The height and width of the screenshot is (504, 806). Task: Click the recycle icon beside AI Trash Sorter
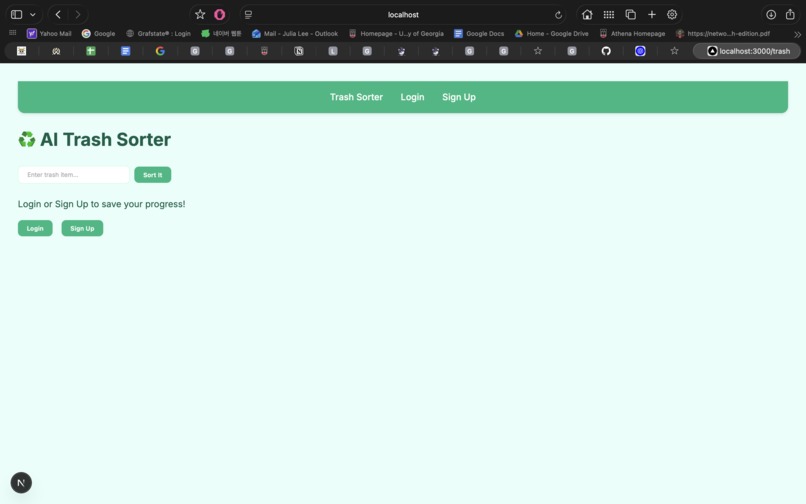pyautogui.click(x=27, y=139)
